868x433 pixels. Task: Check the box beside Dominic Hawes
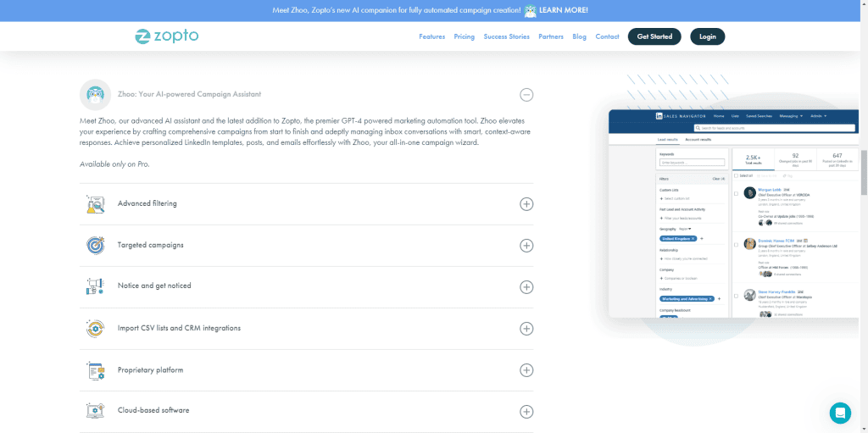[736, 245]
